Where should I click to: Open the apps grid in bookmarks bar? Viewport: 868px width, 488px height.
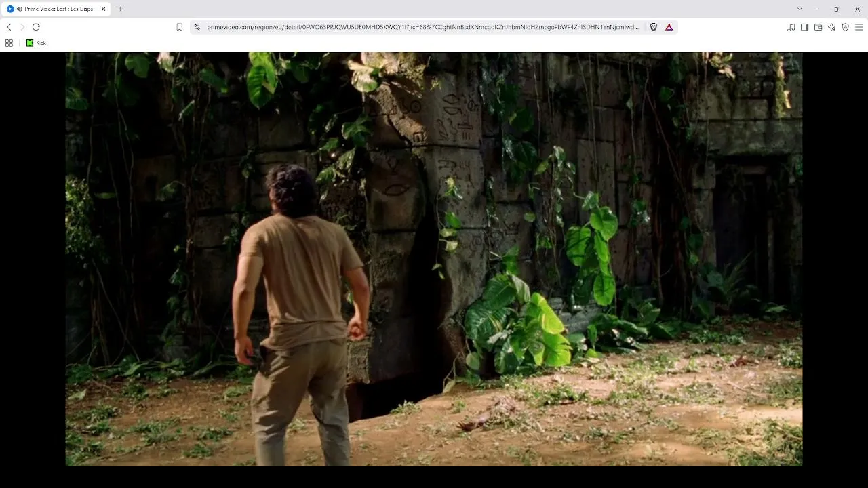tap(9, 43)
